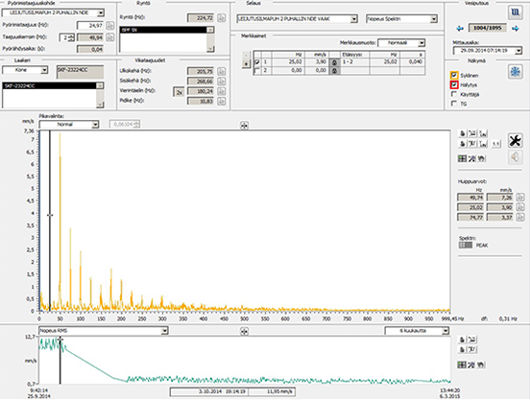530x400 pixels.
Task: Open the Selaus measurement point dropdown
Action: pyautogui.click(x=297, y=19)
